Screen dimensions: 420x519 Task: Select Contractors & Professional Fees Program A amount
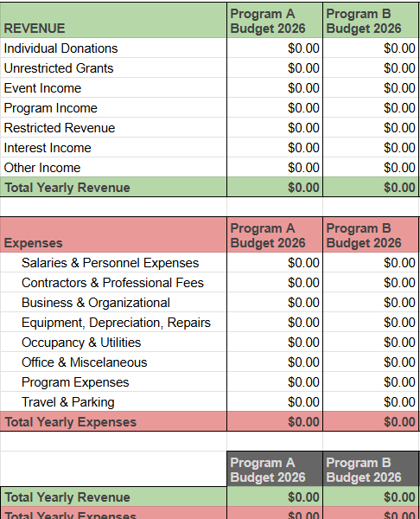click(x=275, y=282)
